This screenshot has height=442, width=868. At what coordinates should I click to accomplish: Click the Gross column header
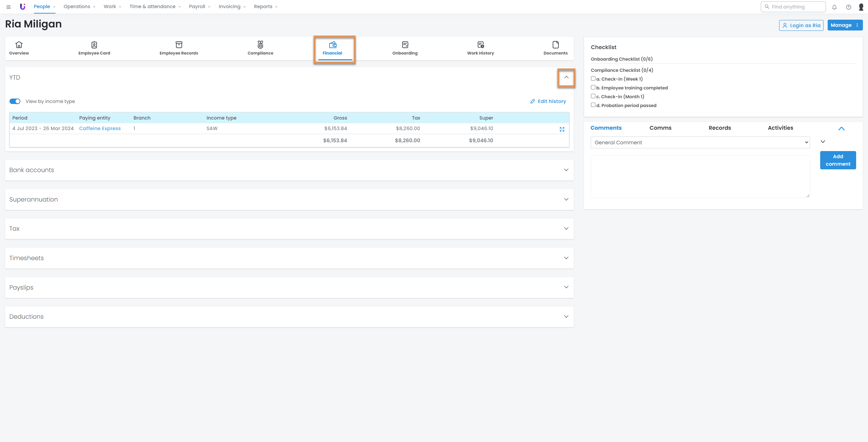click(x=340, y=118)
